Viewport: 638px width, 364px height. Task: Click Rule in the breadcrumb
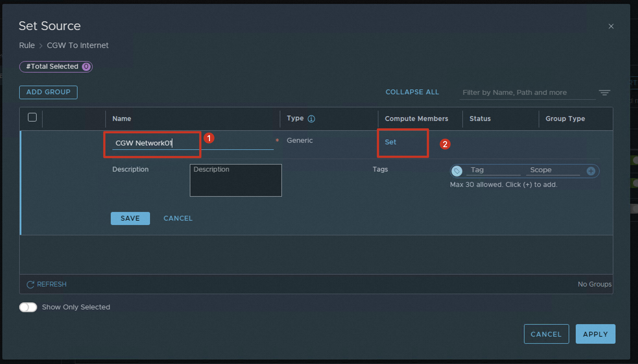click(27, 45)
